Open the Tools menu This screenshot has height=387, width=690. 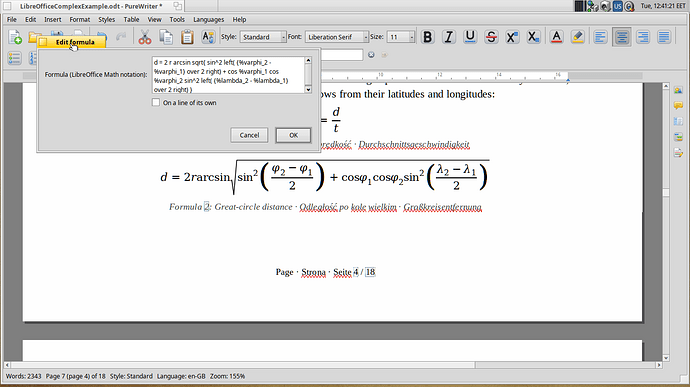pos(177,19)
